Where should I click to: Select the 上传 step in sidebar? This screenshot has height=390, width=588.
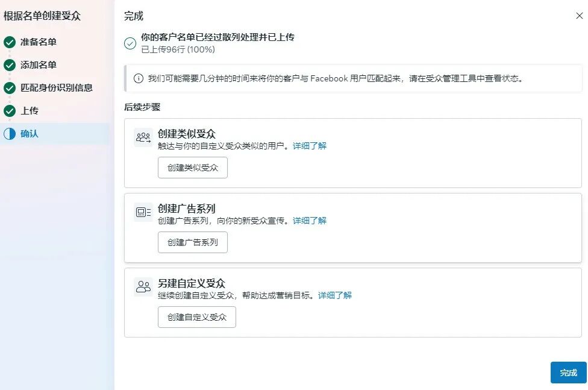tap(30, 111)
